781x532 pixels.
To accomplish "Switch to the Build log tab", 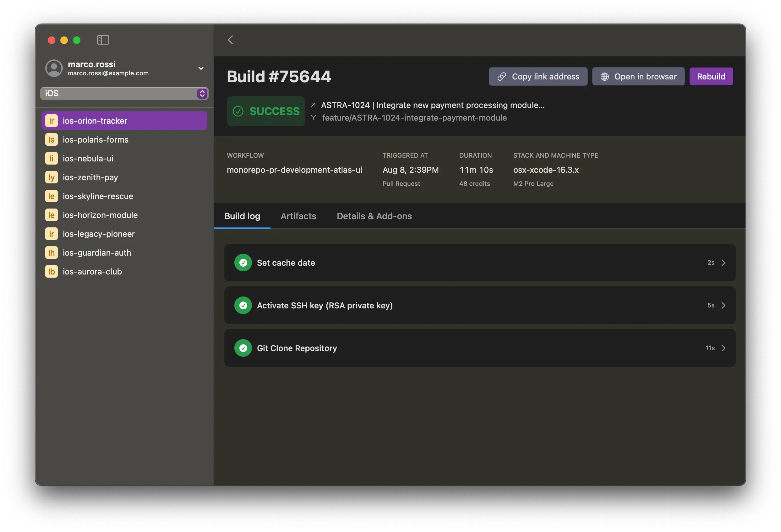I will (242, 216).
